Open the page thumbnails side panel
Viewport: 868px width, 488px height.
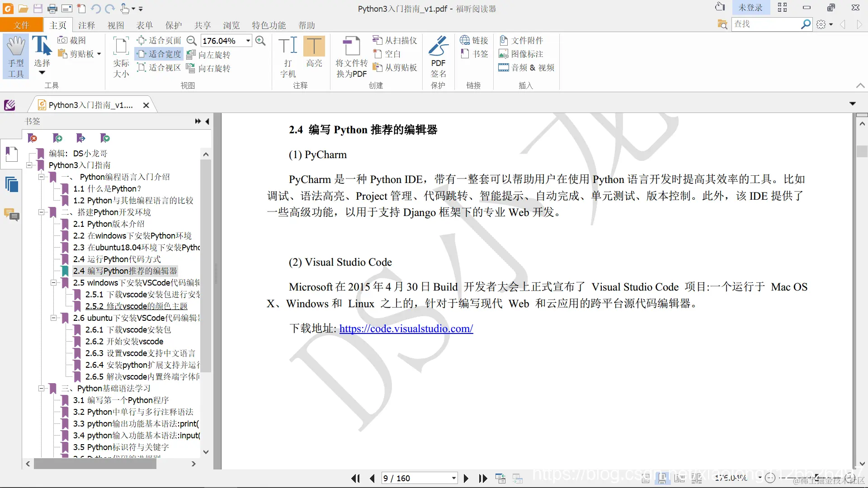[12, 185]
